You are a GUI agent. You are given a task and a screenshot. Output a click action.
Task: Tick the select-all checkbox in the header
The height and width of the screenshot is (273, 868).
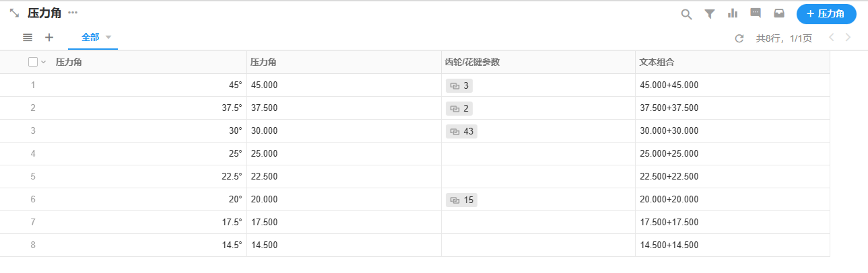(33, 62)
